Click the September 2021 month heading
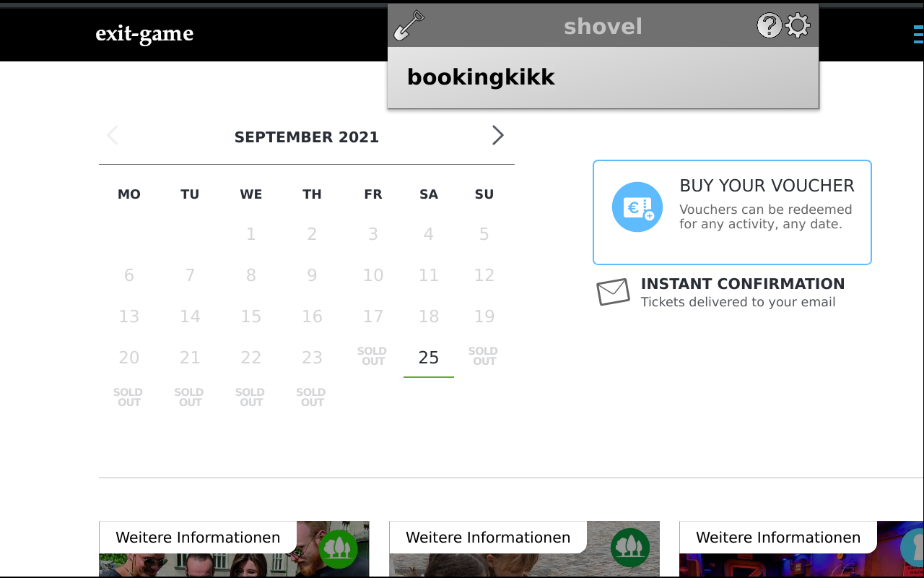The image size is (924, 578). click(307, 137)
